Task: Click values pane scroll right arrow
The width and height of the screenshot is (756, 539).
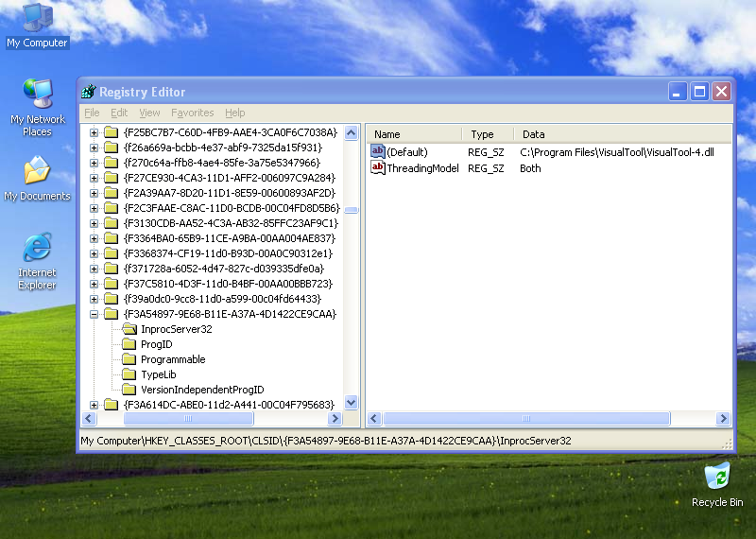Action: tap(723, 418)
